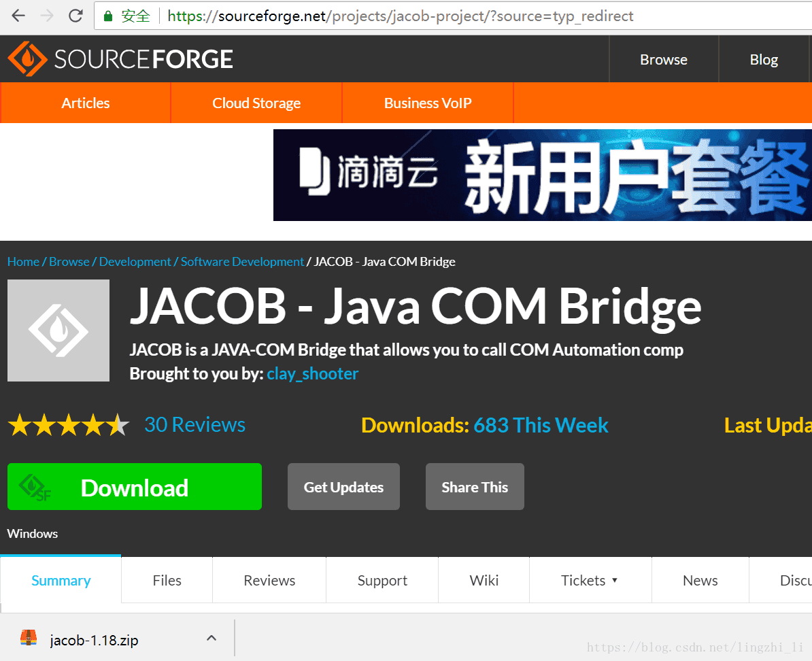Open the 30 Reviews link

(194, 425)
